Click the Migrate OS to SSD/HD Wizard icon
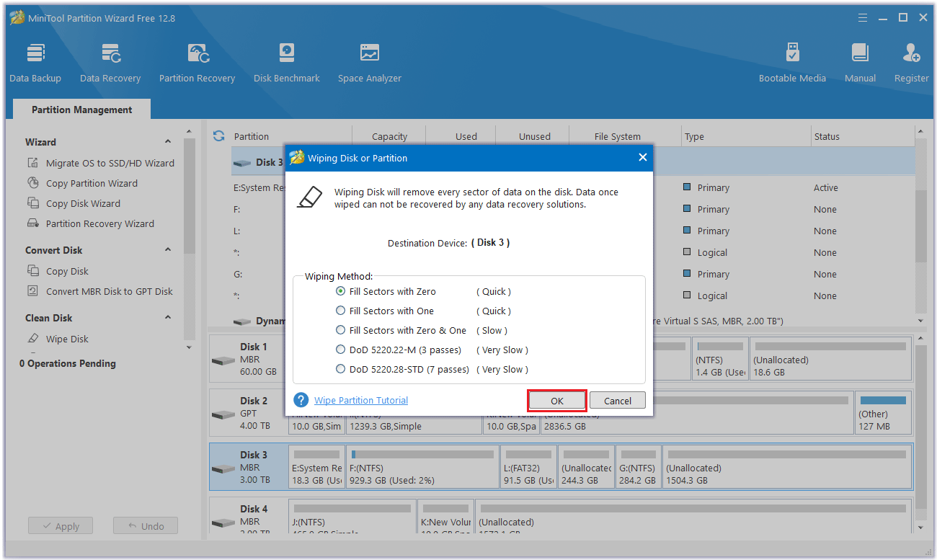The image size is (937, 560). pos(33,163)
